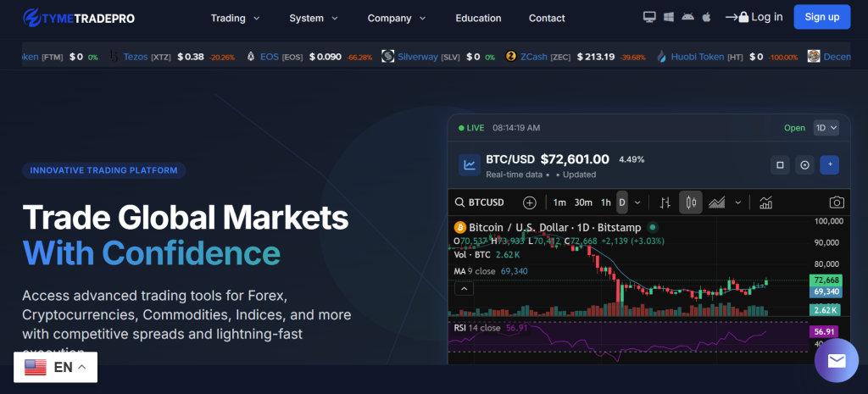The width and height of the screenshot is (868, 394).
Task: Click the square fullscreen button on chart card
Action: tap(780, 165)
